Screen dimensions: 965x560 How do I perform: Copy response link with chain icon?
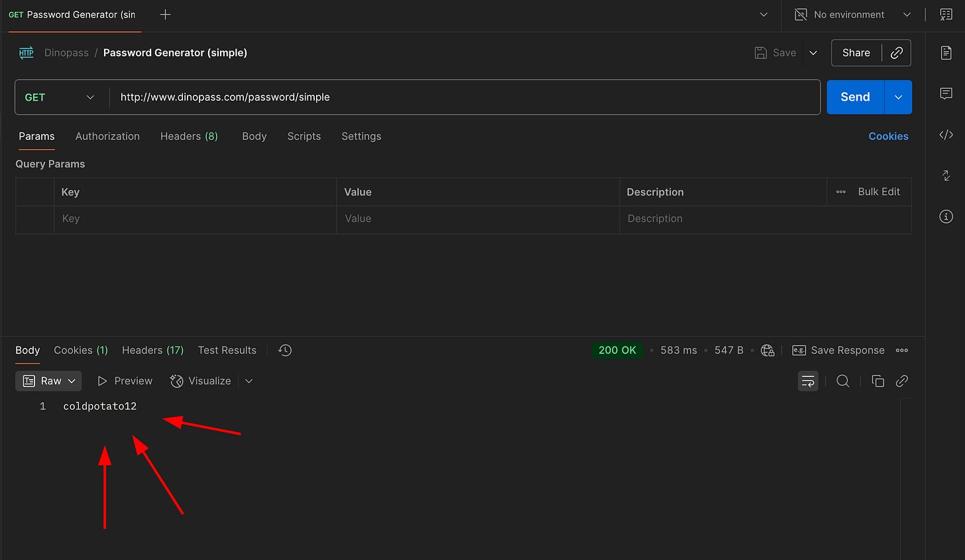(901, 381)
